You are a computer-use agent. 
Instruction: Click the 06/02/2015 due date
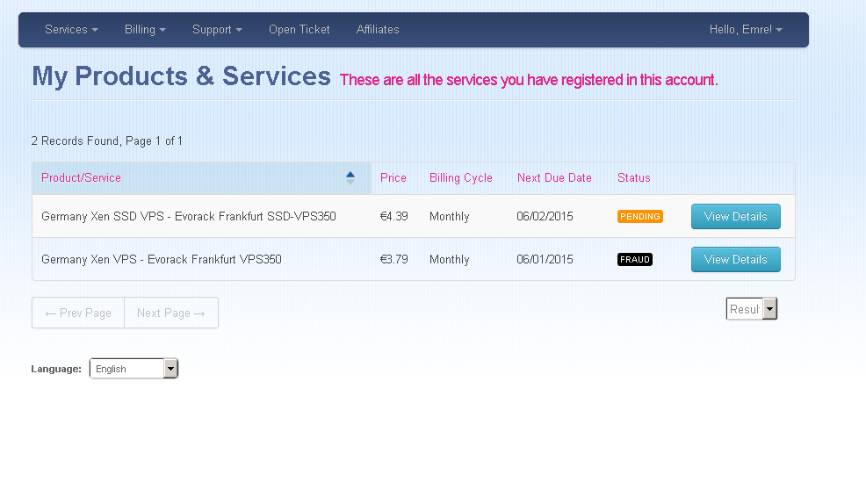(x=545, y=216)
